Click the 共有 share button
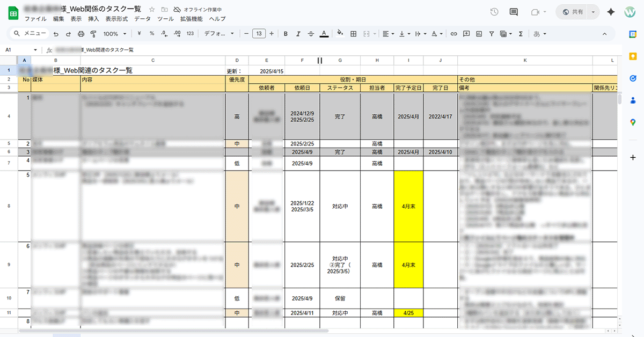This screenshot has width=644, height=337. [x=572, y=12]
